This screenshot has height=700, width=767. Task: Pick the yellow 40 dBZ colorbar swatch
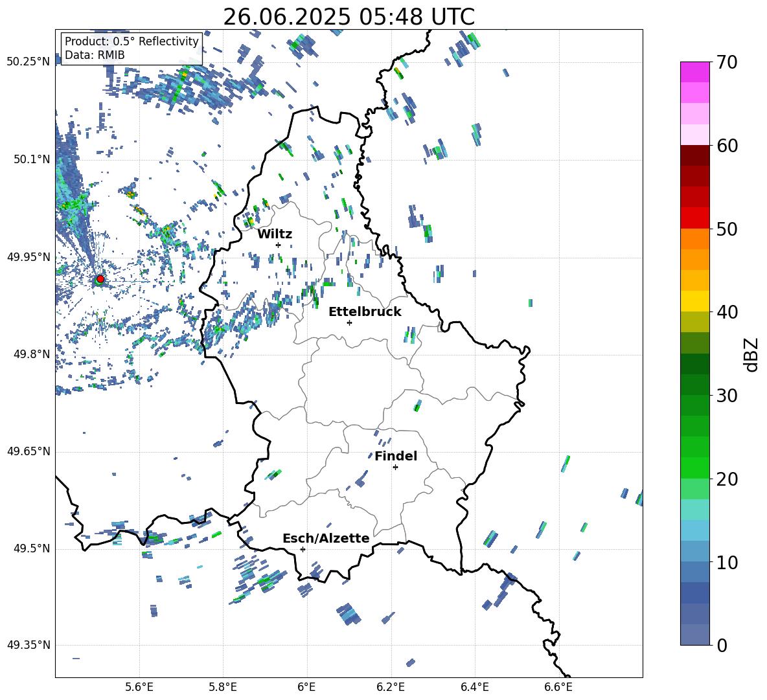pyautogui.click(x=695, y=302)
